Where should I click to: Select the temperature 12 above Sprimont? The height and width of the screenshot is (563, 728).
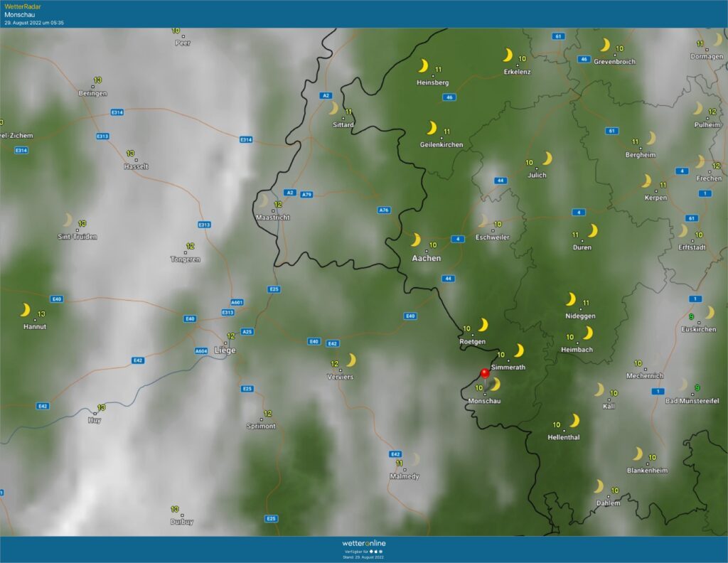[268, 414]
